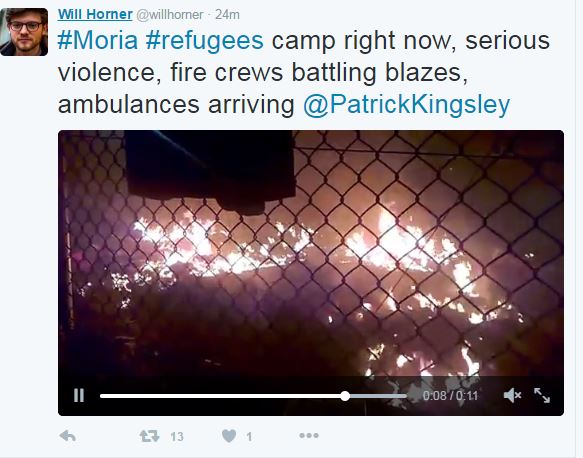Unmute the video using the speaker icon

[512, 395]
